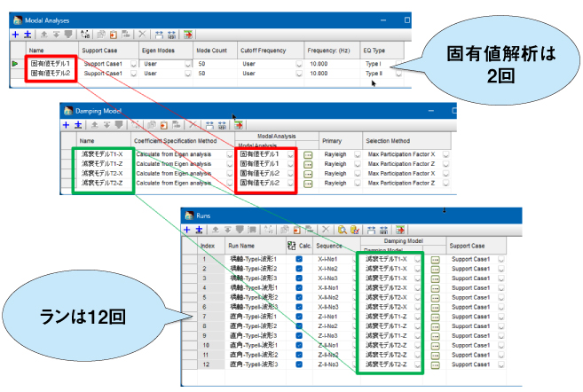The width and height of the screenshot is (583, 392).
Task: Click the ellipsis button in 減衰モデルT2-X row
Action: click(308, 174)
